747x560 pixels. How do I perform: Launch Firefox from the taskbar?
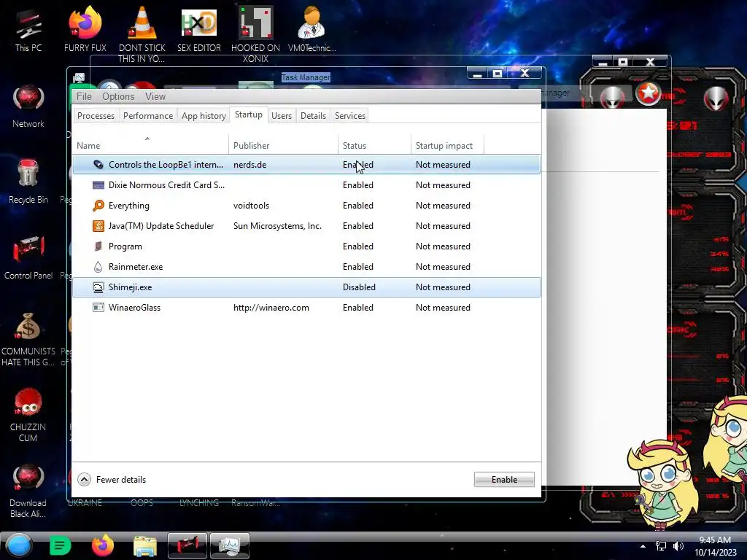[x=102, y=545]
